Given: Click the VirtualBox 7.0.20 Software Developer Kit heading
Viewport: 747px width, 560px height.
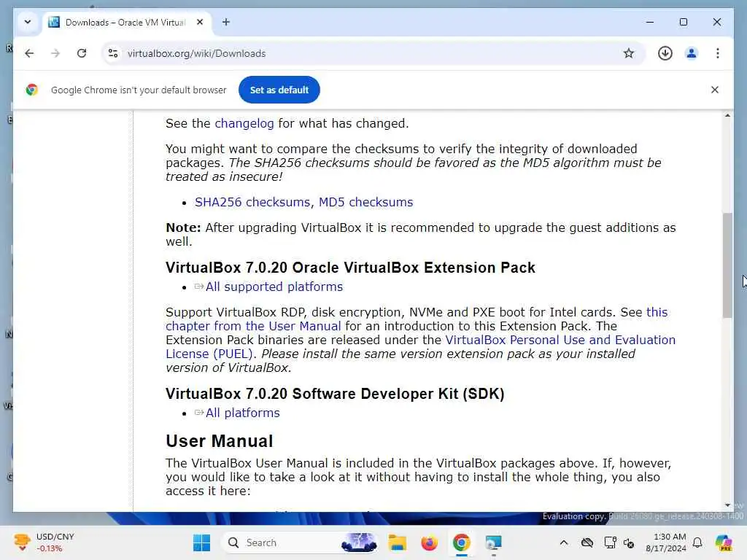Looking at the screenshot, I should [335, 394].
